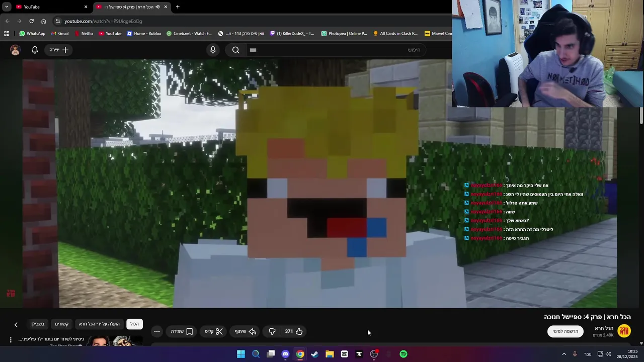This screenshot has height=362, width=644.
Task: Click the YouTube create (יצירה) button
Action: click(59, 50)
